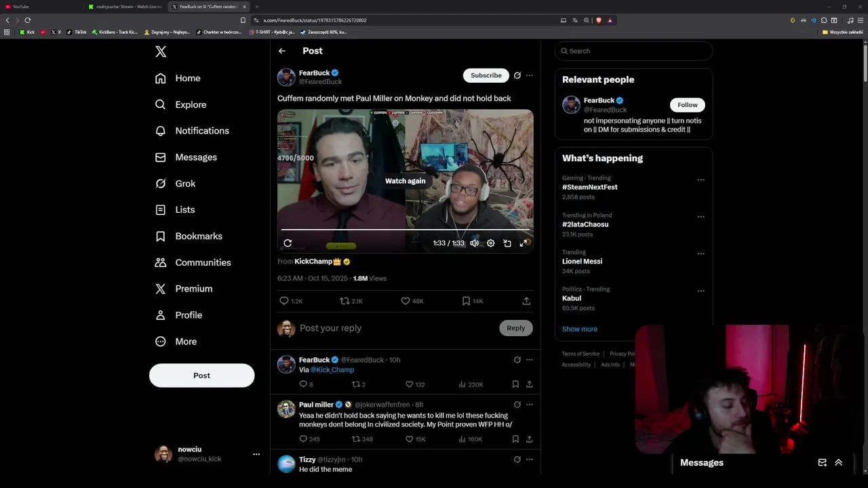The width and height of the screenshot is (868, 488).
Task: Repost the main post (2.1K)
Action: [351, 301]
